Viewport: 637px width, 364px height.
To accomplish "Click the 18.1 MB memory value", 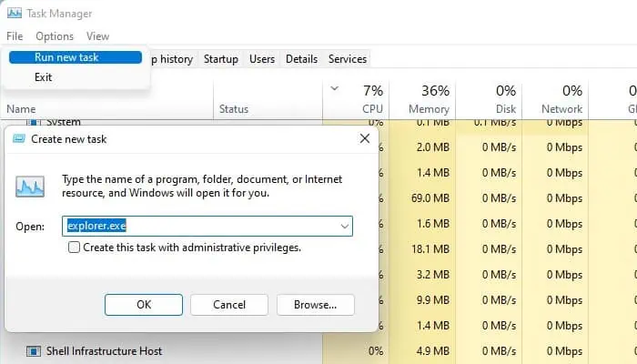I will click(x=430, y=249).
